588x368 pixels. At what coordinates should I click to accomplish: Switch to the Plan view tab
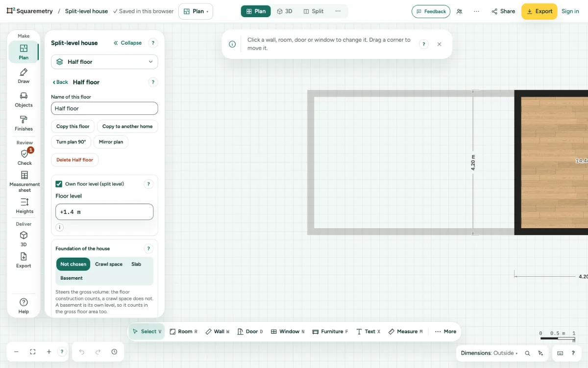(256, 11)
